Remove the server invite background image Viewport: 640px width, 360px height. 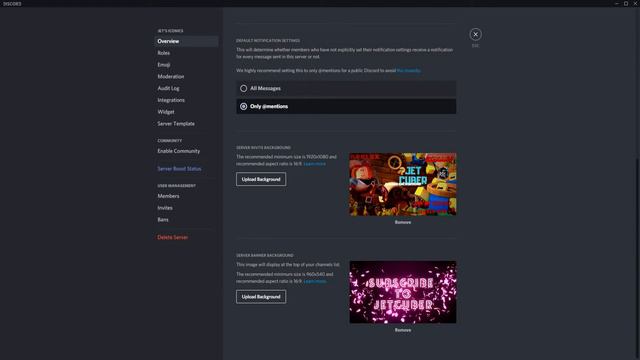click(403, 222)
